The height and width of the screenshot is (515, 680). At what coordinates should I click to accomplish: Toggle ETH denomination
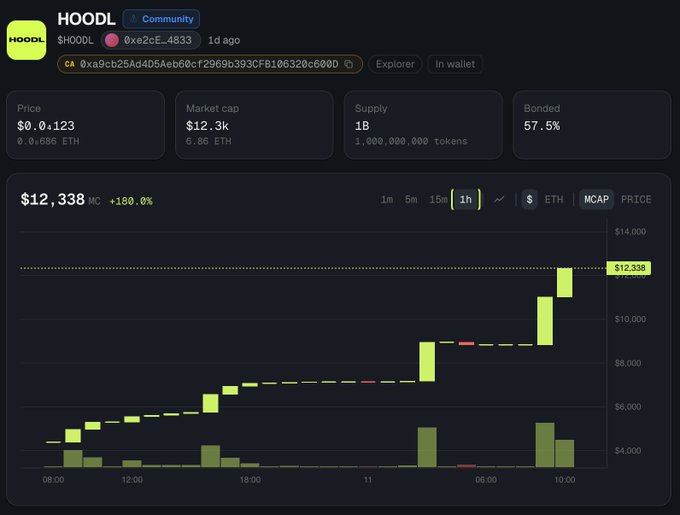click(x=554, y=199)
